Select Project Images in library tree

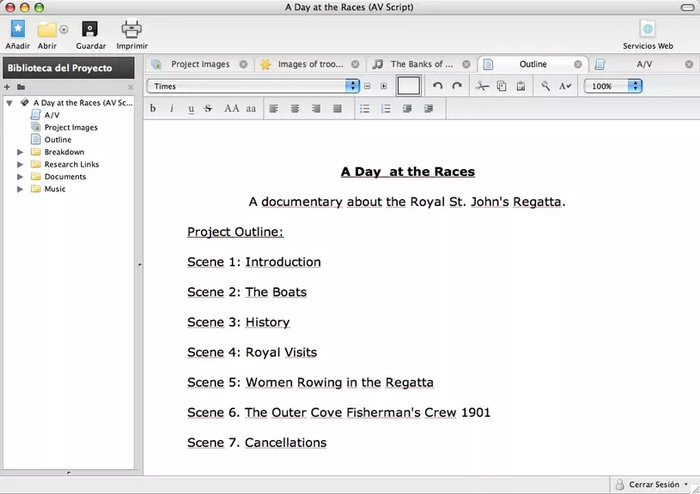click(71, 128)
